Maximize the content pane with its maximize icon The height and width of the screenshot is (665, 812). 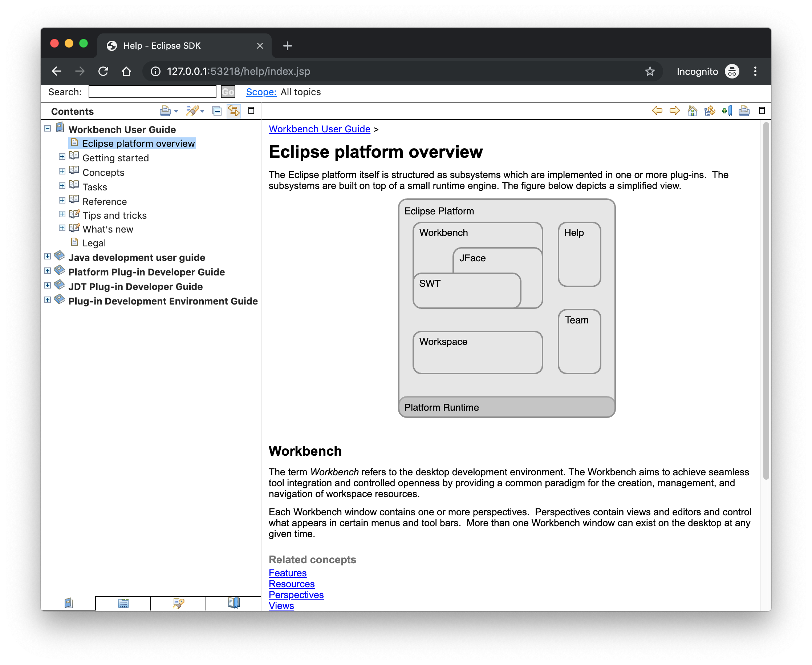pyautogui.click(x=762, y=111)
